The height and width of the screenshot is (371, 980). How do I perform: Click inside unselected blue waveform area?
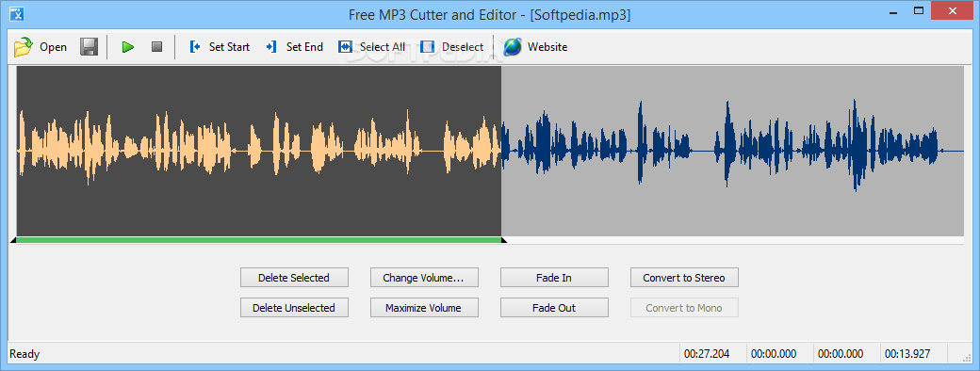click(732, 152)
